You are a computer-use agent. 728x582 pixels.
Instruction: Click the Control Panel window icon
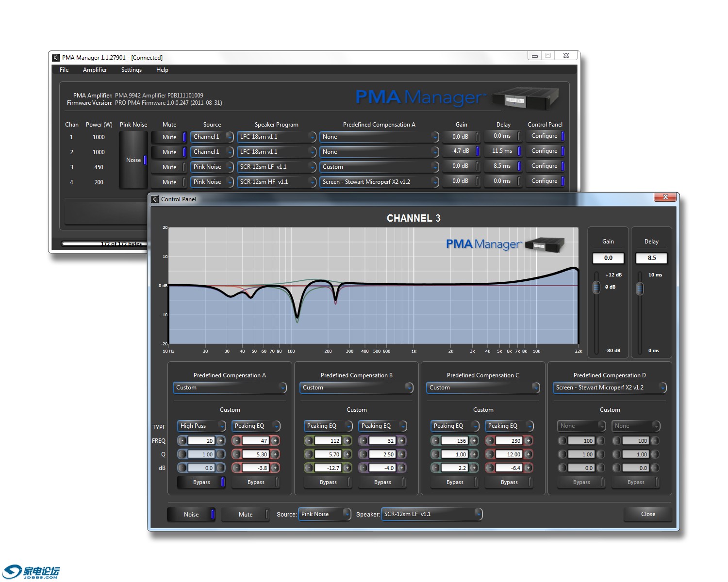point(155,199)
